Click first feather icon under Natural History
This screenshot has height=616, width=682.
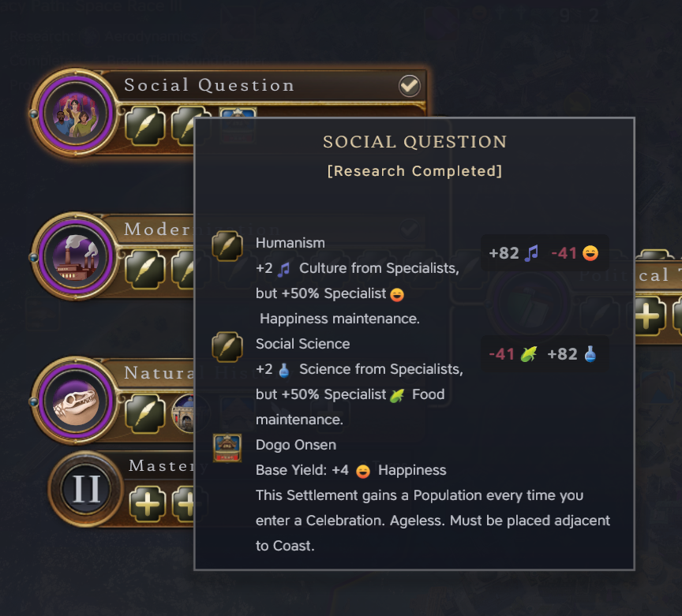tap(145, 413)
